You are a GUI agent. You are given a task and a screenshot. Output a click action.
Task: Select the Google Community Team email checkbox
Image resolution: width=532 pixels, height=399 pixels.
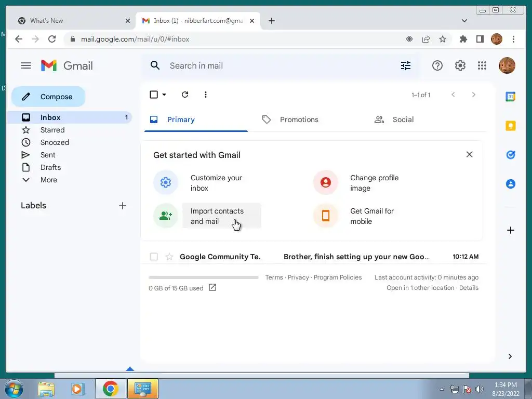154,257
